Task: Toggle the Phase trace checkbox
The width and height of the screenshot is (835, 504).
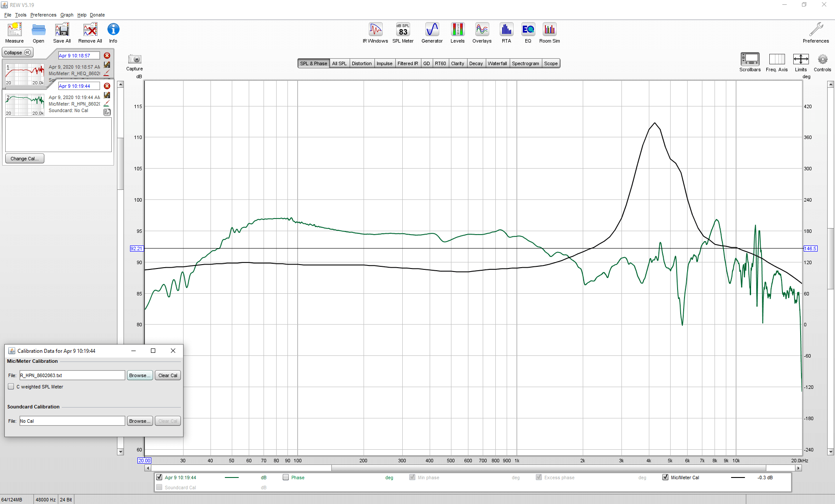Action: pyautogui.click(x=286, y=477)
